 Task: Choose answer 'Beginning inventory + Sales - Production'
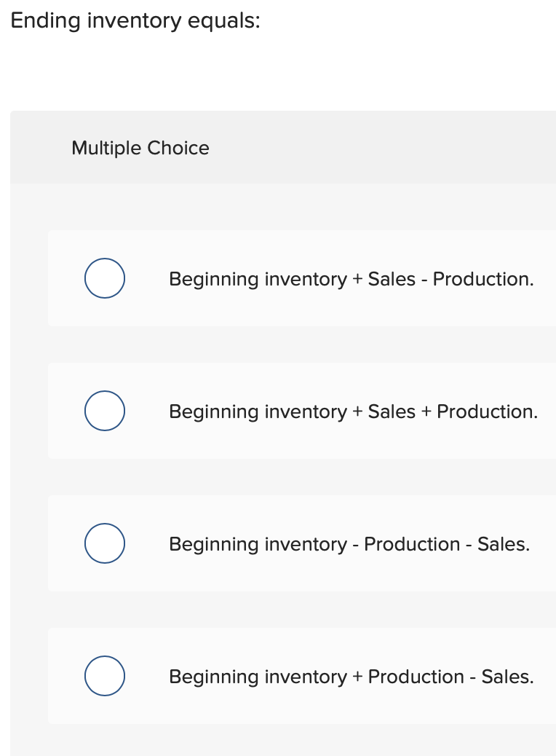coord(352,279)
